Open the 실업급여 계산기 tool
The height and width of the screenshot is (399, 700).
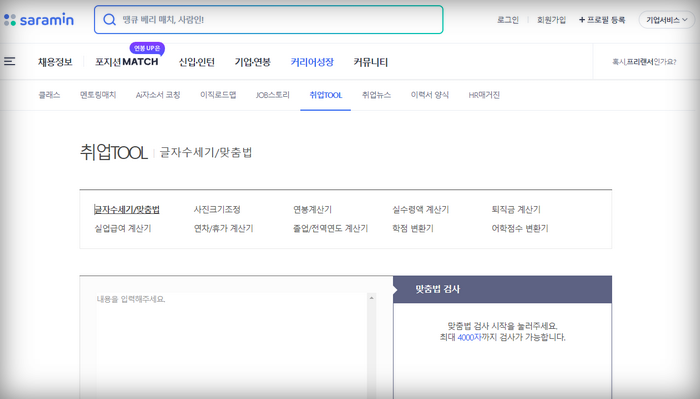pyautogui.click(x=123, y=228)
